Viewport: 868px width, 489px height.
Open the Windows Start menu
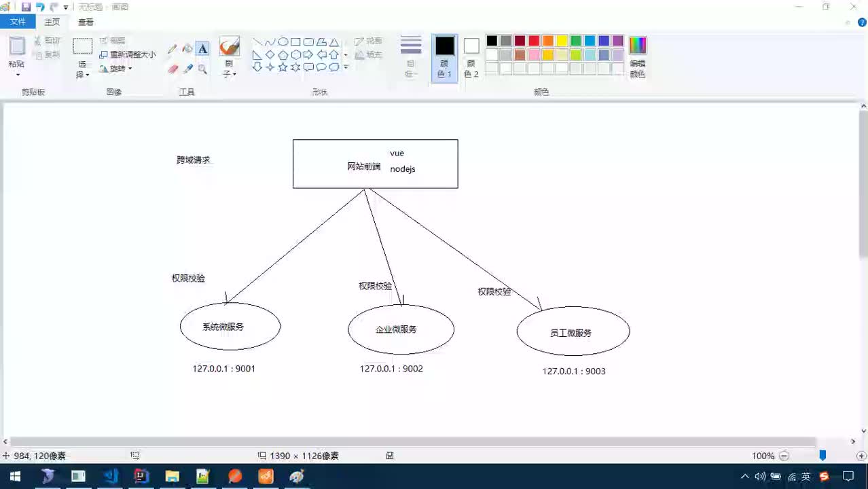tap(14, 476)
